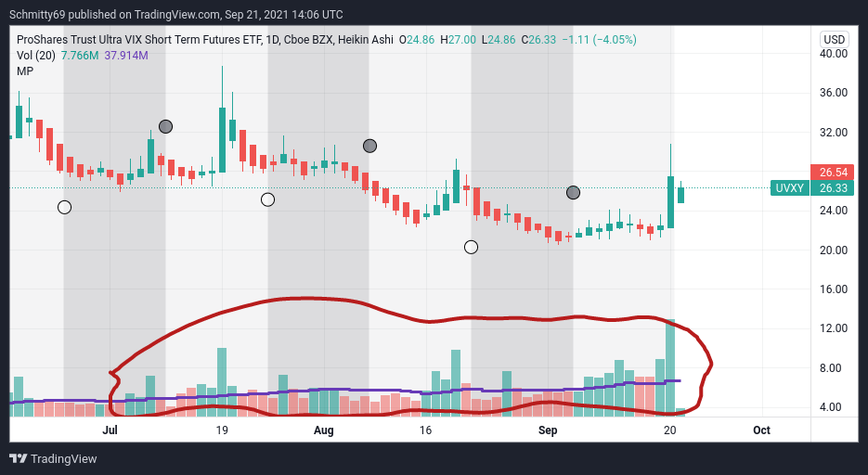Click the gray circle marker near mid-July

point(165,126)
